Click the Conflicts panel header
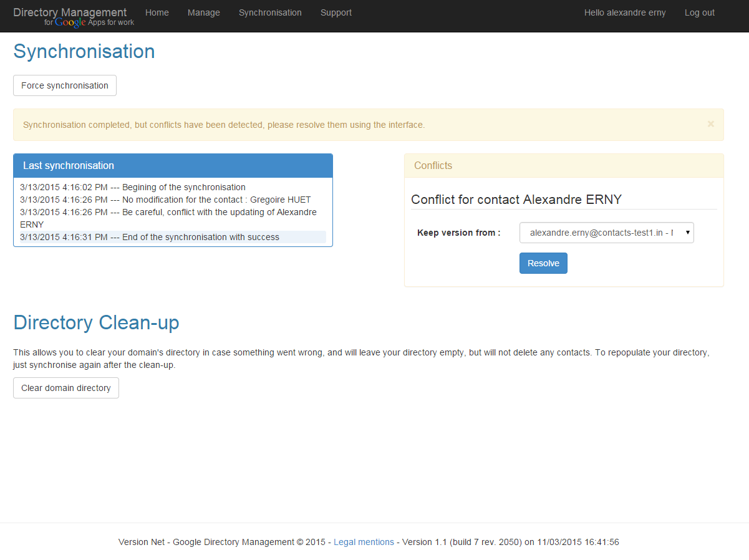The image size is (749, 560). click(564, 166)
